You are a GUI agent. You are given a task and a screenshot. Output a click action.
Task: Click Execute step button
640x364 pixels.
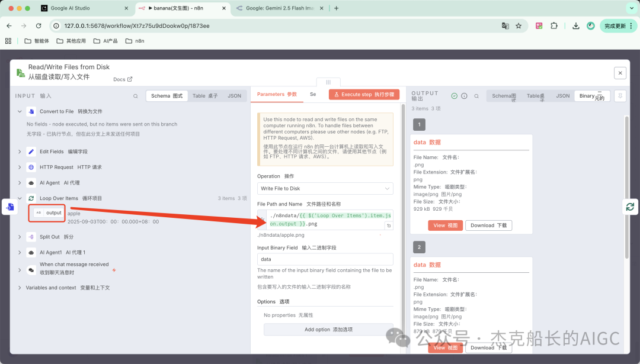pyautogui.click(x=364, y=95)
